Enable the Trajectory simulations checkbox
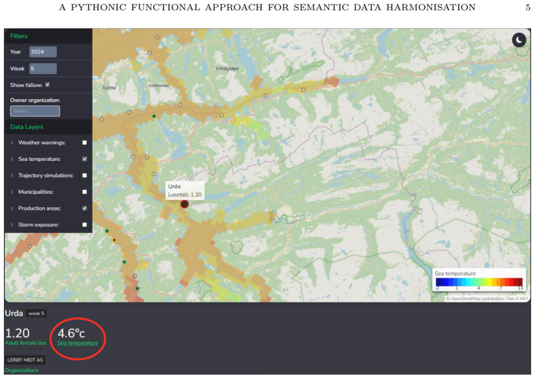This screenshot has height=392, width=535. click(84, 175)
